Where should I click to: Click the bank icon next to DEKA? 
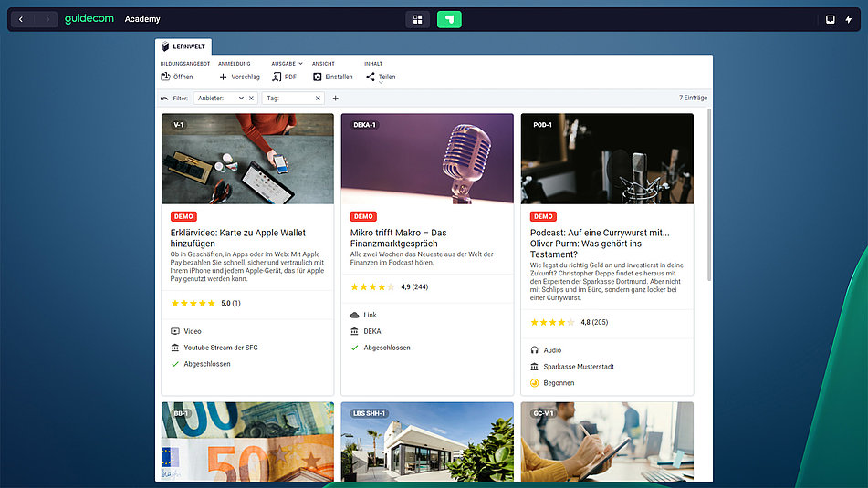(x=355, y=331)
